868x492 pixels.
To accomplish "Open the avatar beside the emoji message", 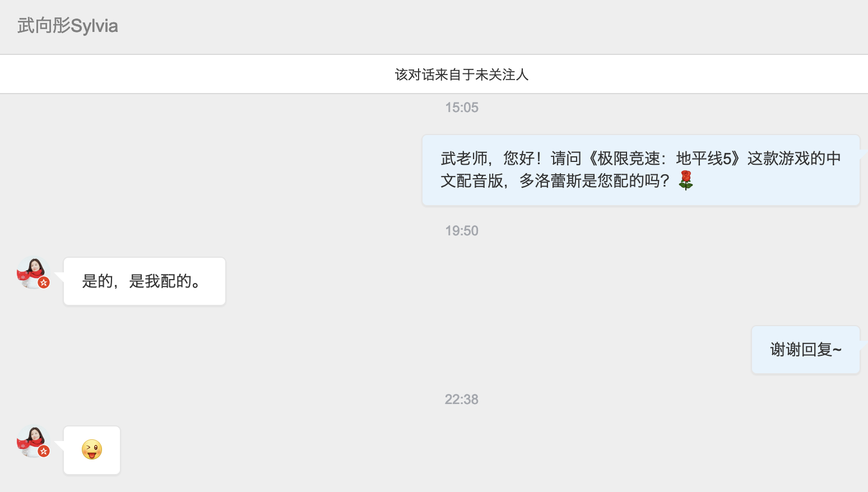I will click(34, 442).
